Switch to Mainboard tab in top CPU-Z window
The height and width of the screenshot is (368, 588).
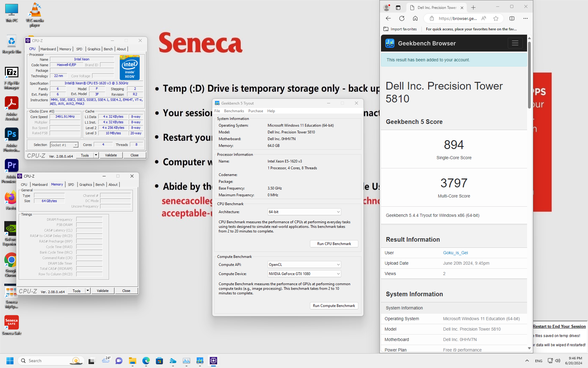(x=48, y=49)
